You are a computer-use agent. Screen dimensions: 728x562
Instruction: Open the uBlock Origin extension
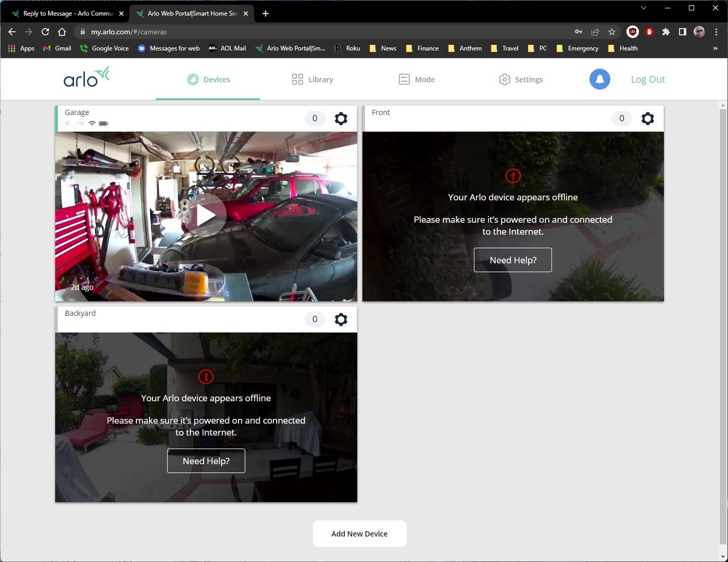click(x=633, y=32)
